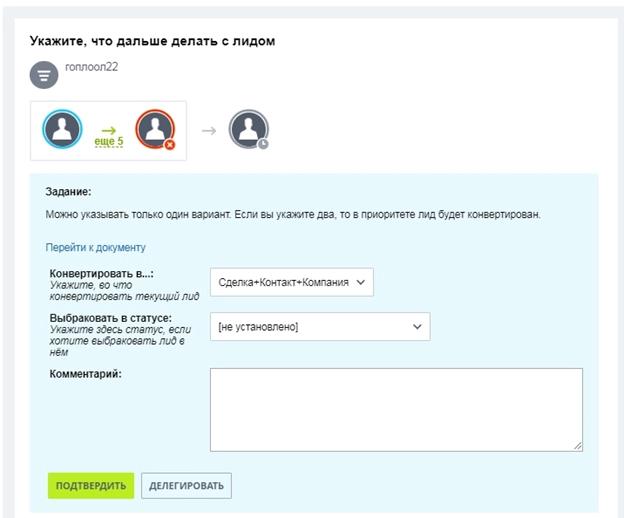Click the clock badge on gray avatar
Viewport: 624px width, 518px height.
(263, 144)
